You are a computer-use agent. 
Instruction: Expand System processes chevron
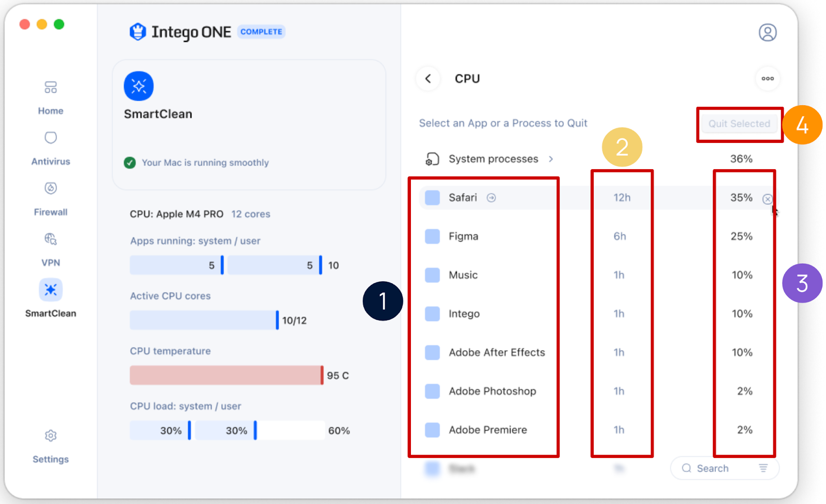551,159
